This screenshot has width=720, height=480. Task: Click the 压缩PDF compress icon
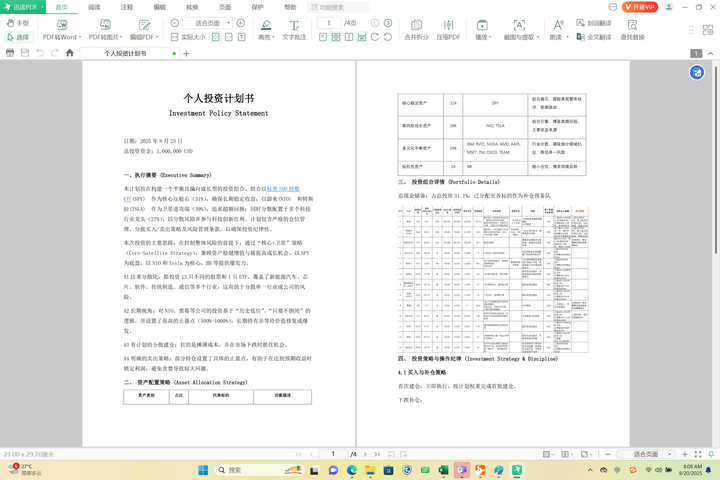pyautogui.click(x=448, y=24)
